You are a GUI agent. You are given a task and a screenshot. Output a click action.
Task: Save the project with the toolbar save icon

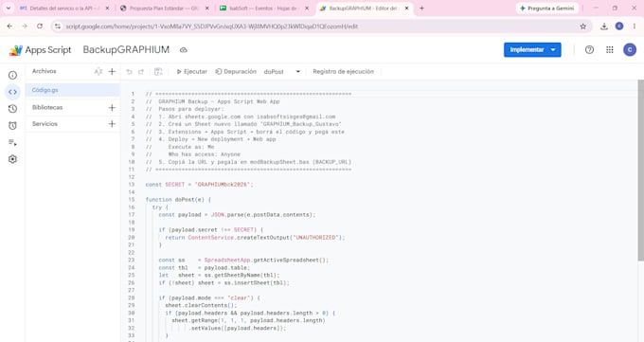coord(158,71)
